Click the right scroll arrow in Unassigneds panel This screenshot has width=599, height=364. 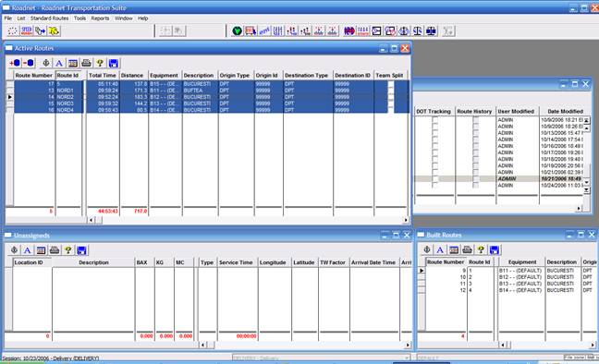(408, 345)
